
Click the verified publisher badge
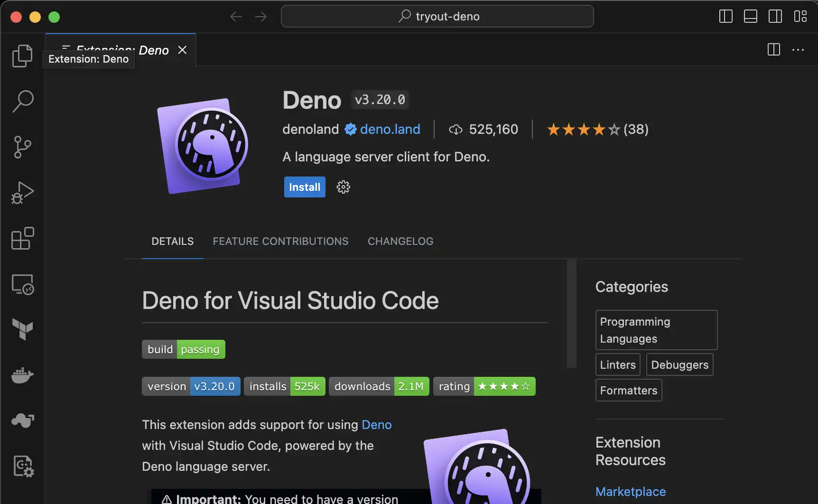click(350, 129)
